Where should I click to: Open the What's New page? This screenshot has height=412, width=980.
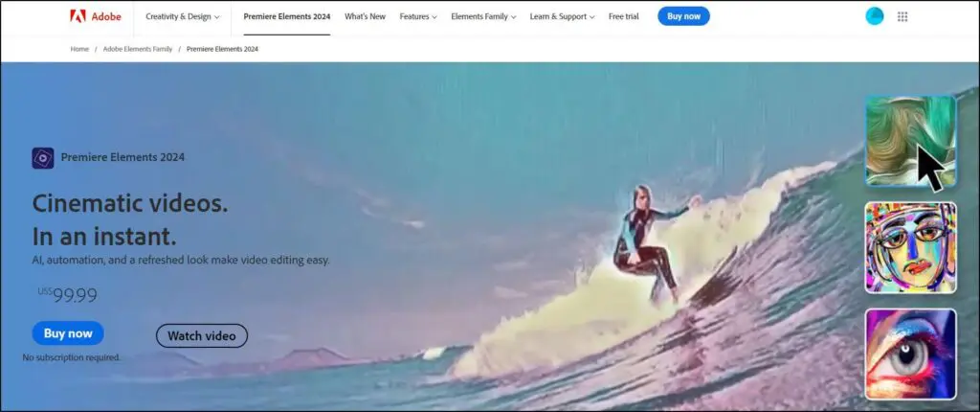pos(365,17)
